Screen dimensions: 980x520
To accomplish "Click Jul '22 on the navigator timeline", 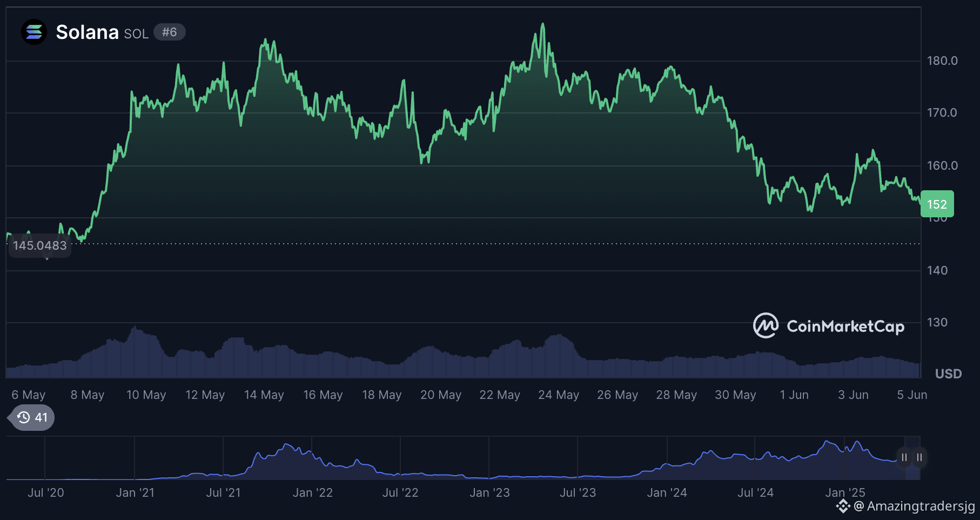I will tap(400, 492).
